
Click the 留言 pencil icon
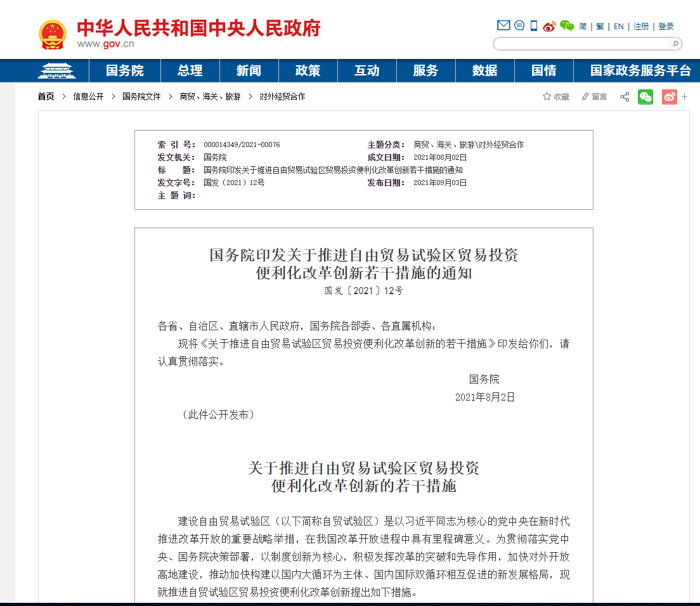(x=585, y=96)
